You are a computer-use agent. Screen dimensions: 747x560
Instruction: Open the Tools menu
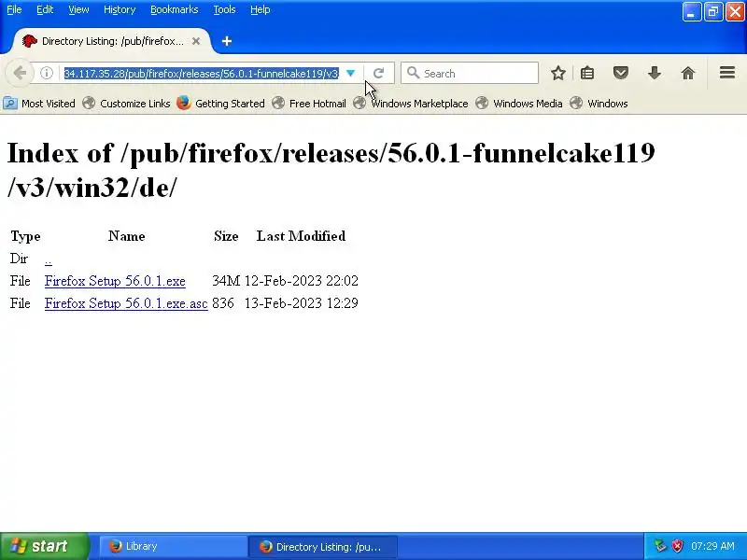224,9
